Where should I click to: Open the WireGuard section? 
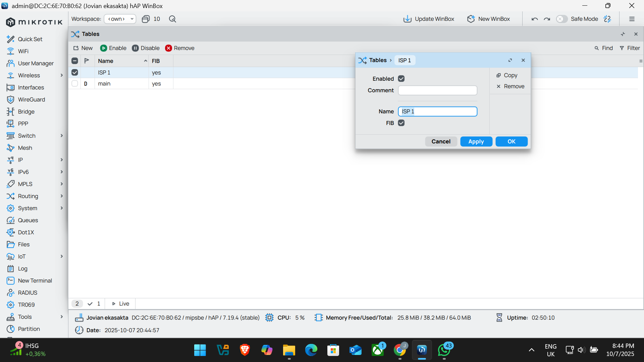pyautogui.click(x=31, y=100)
